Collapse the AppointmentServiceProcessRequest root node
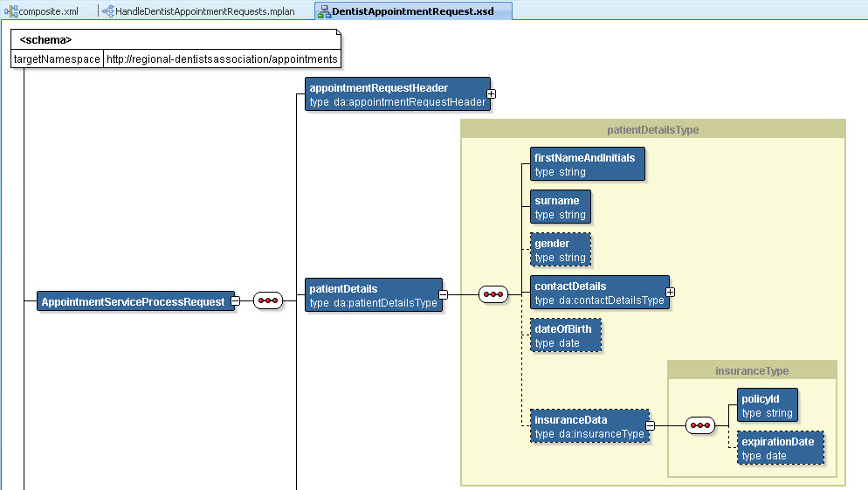Screen dimensions: 868x490 (x=235, y=301)
